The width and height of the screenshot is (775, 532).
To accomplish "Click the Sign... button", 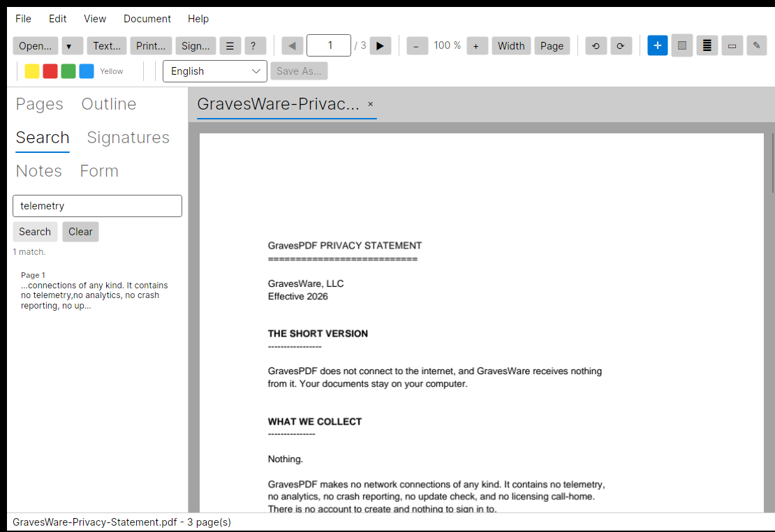I will point(195,46).
